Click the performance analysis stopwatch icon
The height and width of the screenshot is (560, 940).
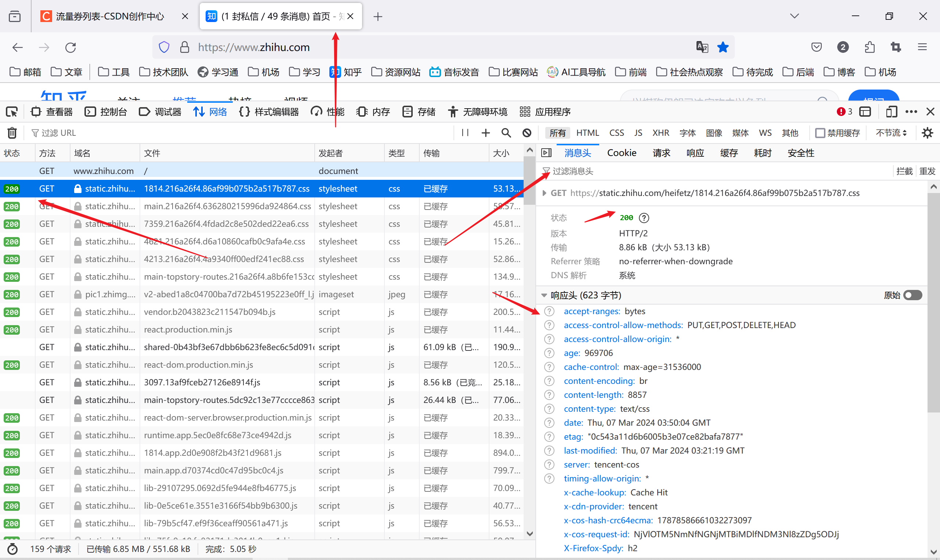(x=12, y=549)
